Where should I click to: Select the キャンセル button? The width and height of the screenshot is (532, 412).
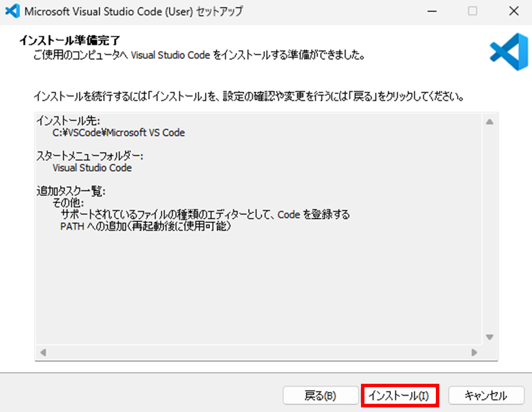pyautogui.click(x=485, y=395)
